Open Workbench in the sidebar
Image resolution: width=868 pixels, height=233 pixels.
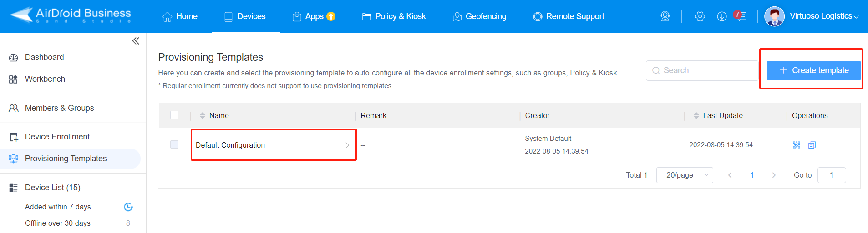(x=45, y=79)
